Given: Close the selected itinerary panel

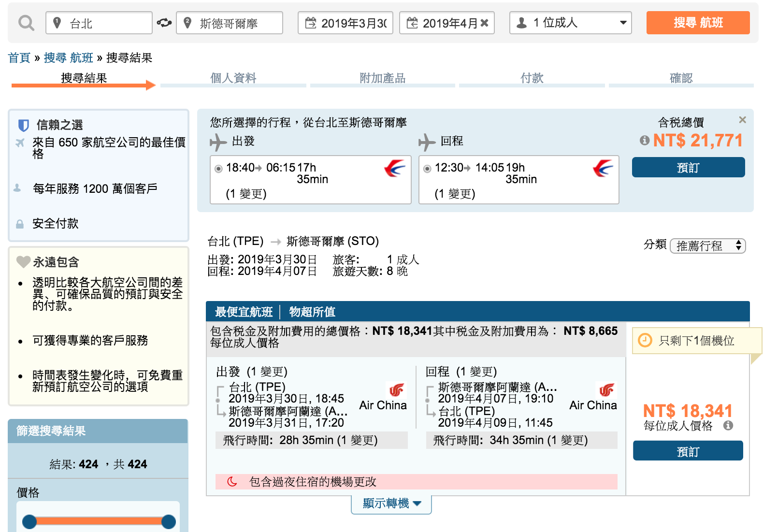Looking at the screenshot, I should pos(742,120).
